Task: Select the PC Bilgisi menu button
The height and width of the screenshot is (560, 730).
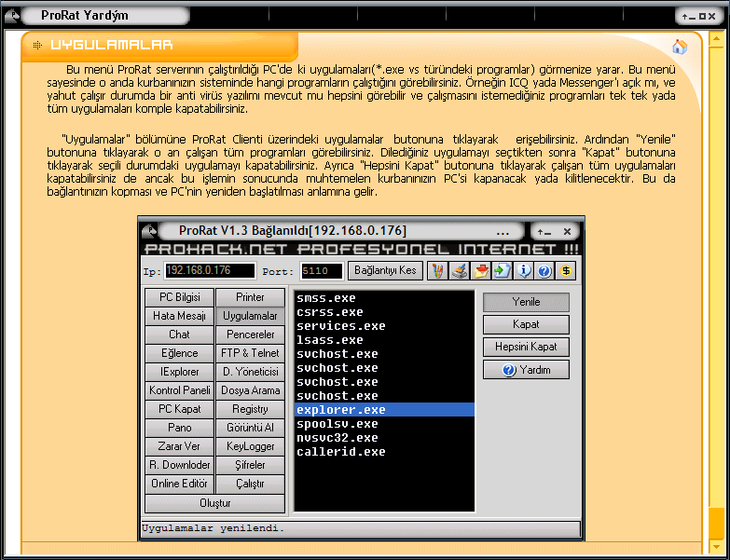Action: pos(179,297)
